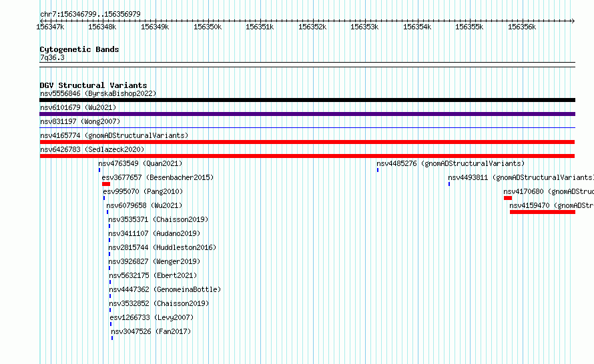This screenshot has height=364, width=594.
Task: Click the blue marker under nsv3535371
Action: coord(109,226)
